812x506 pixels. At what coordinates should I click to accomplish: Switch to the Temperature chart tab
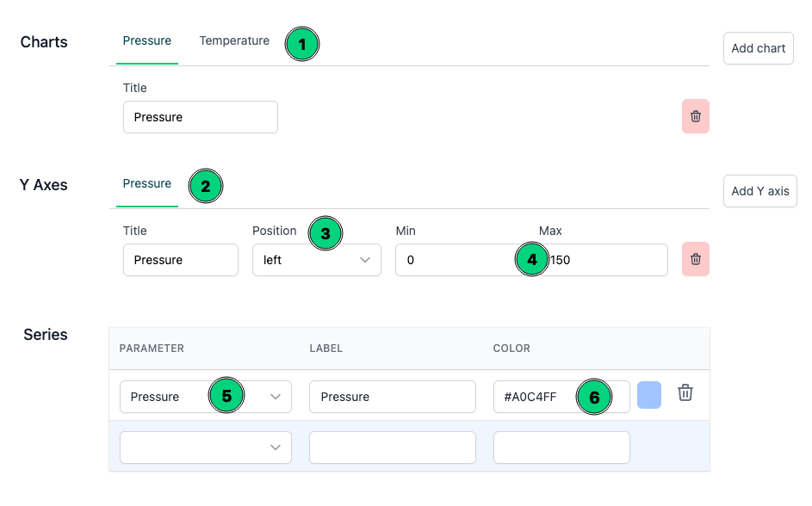click(x=234, y=41)
